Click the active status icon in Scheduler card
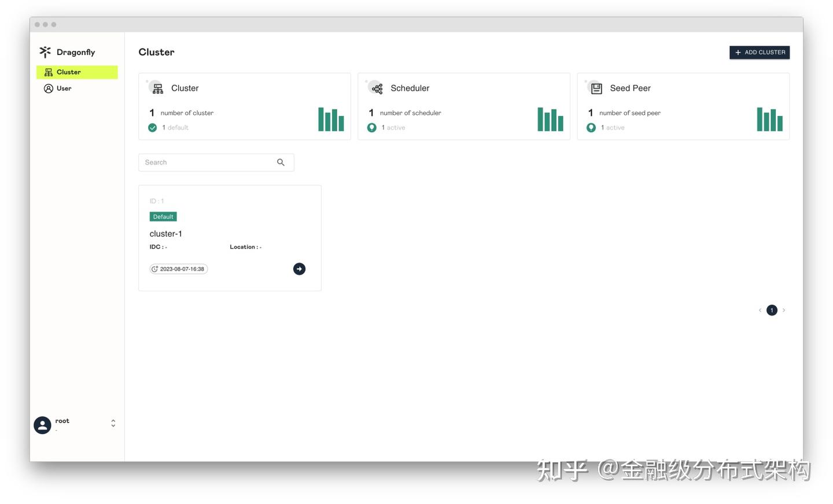Screen dimensions: 833x504 (x=371, y=128)
